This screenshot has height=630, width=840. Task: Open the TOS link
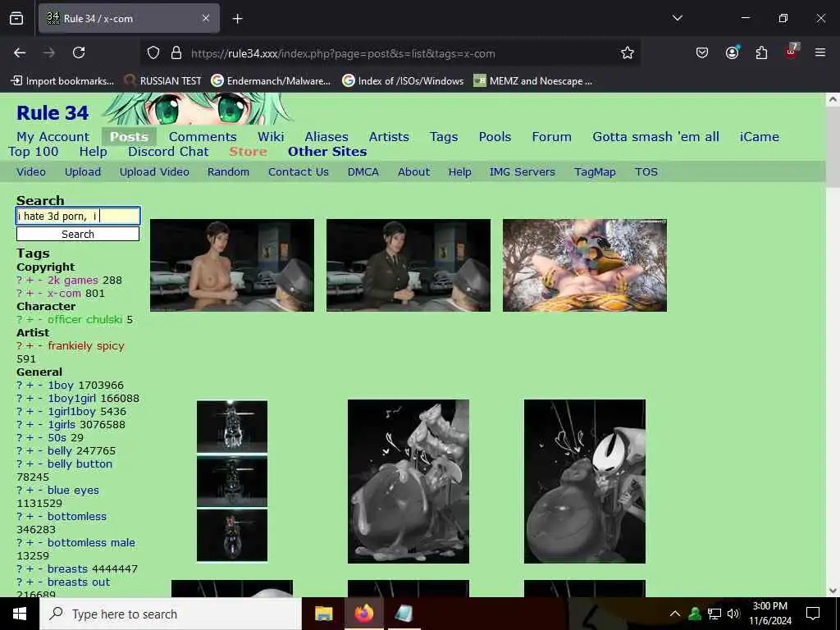pyautogui.click(x=646, y=172)
